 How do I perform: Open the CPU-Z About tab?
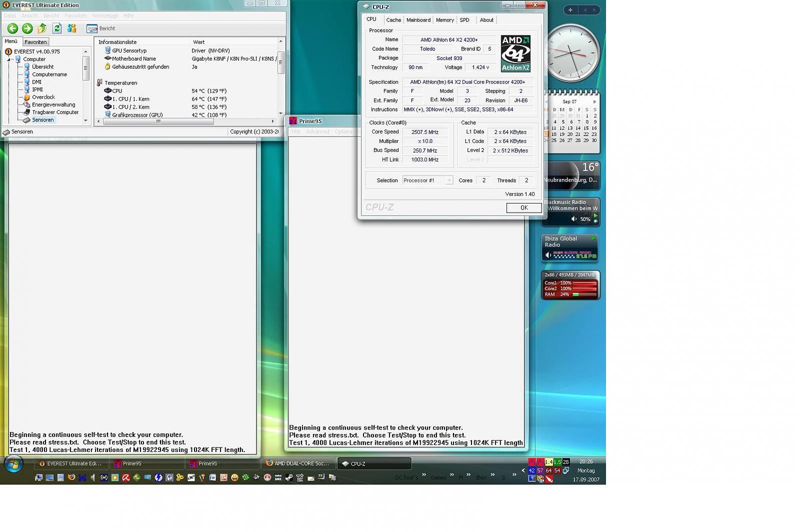[486, 20]
